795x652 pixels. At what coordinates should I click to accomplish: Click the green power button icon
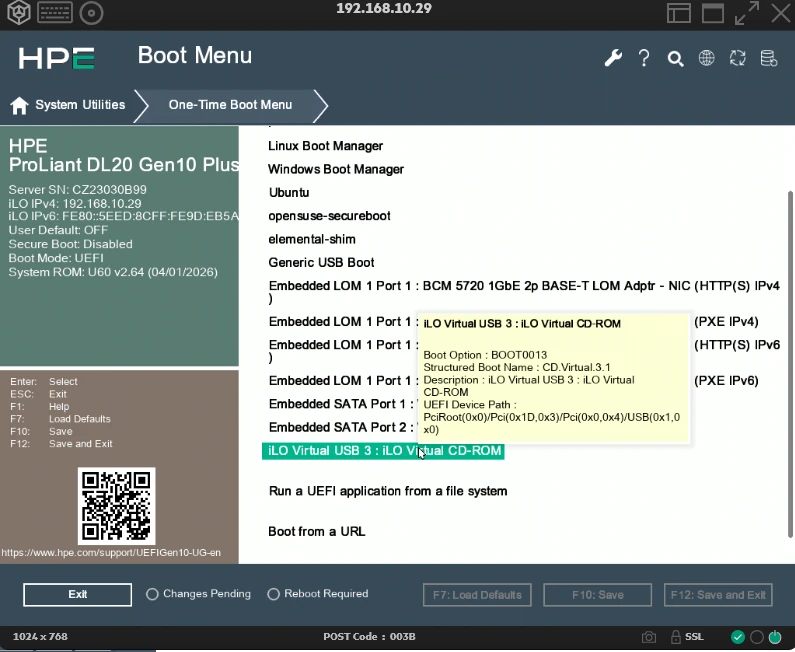tap(775, 637)
